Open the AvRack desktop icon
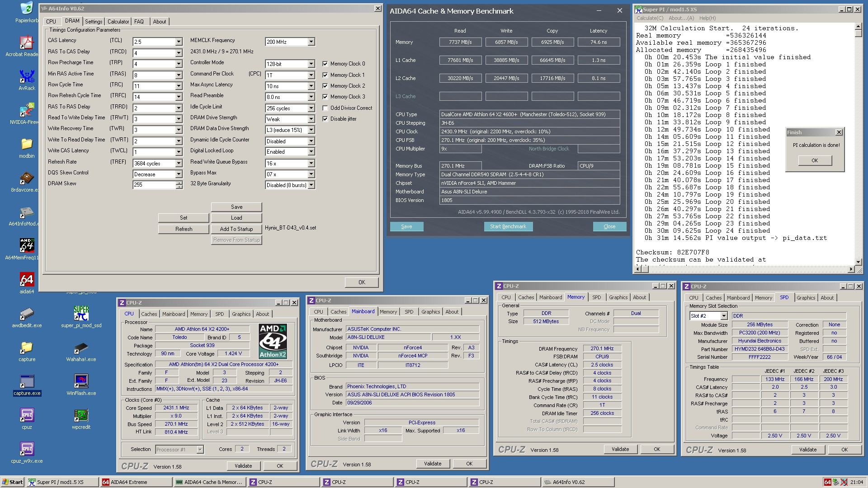868x488 pixels. [x=27, y=77]
